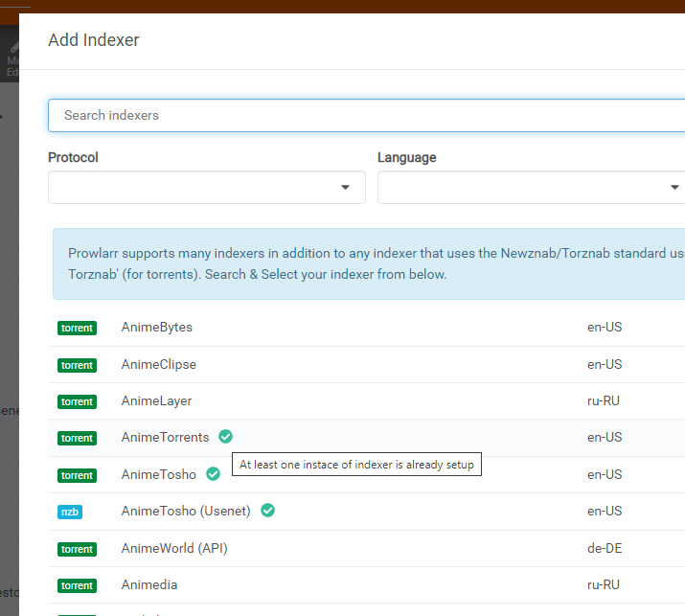Click the nzb badge on AnimeTosho (Usenet)
The height and width of the screenshot is (616, 685).
70,512
